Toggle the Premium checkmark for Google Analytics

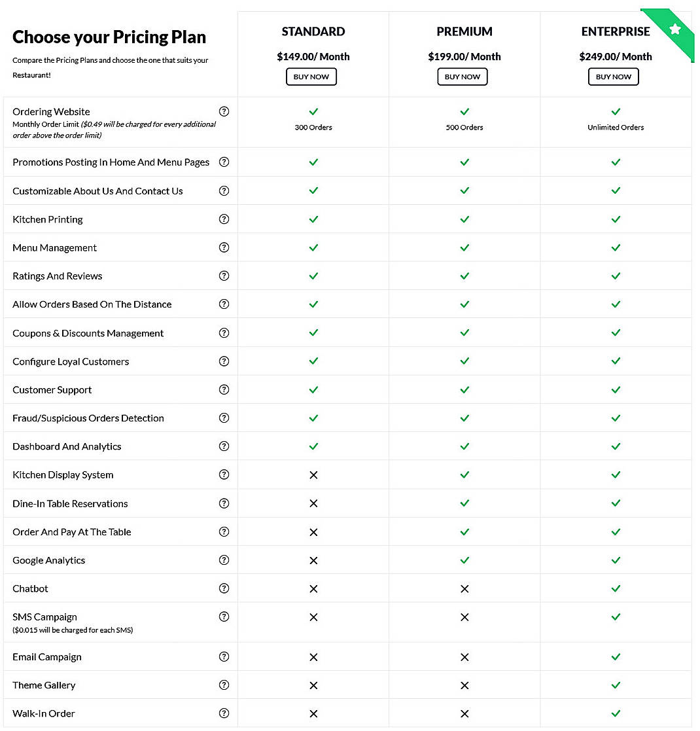coord(464,560)
